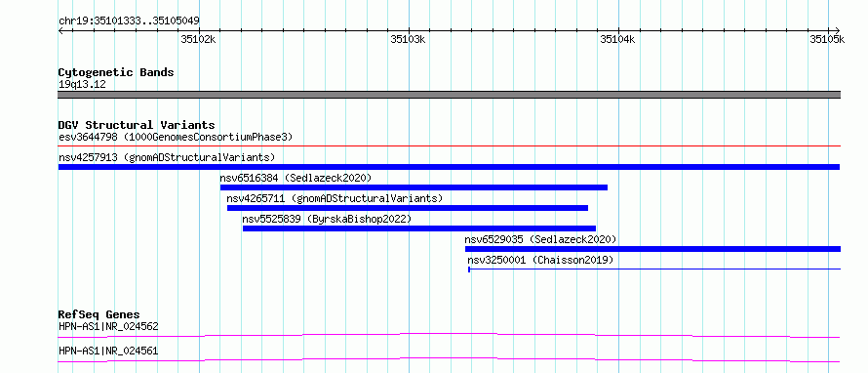Select the nsv4257913 blue variant bar

point(449,167)
